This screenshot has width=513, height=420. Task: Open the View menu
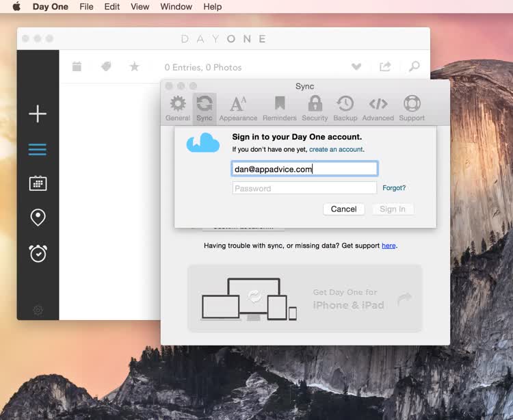tap(140, 7)
